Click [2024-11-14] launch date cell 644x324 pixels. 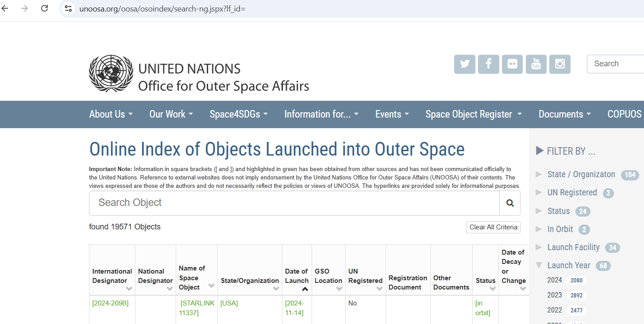[294, 308]
